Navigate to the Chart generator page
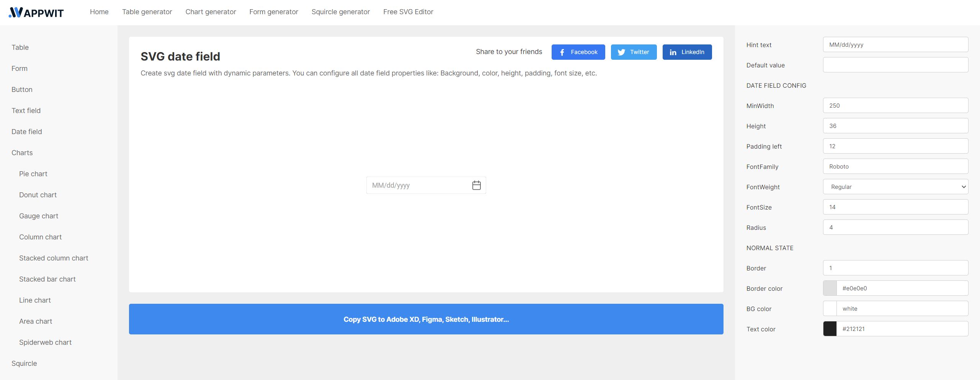 coord(211,12)
